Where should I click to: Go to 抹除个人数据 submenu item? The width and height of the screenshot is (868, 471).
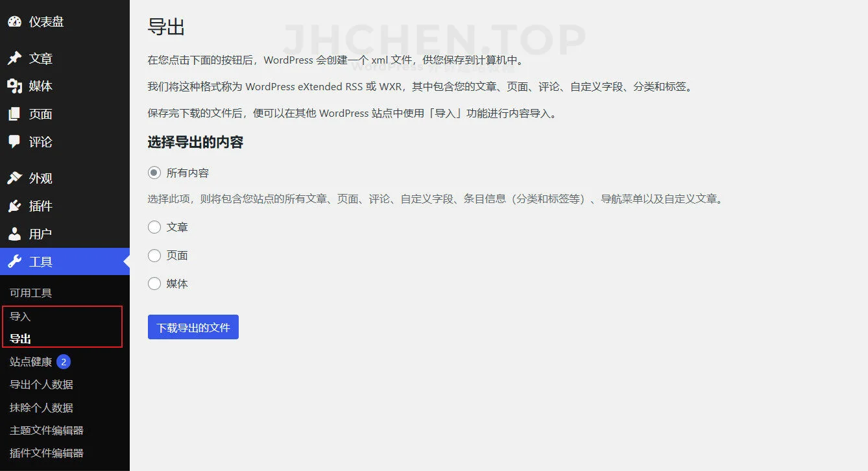[42, 407]
